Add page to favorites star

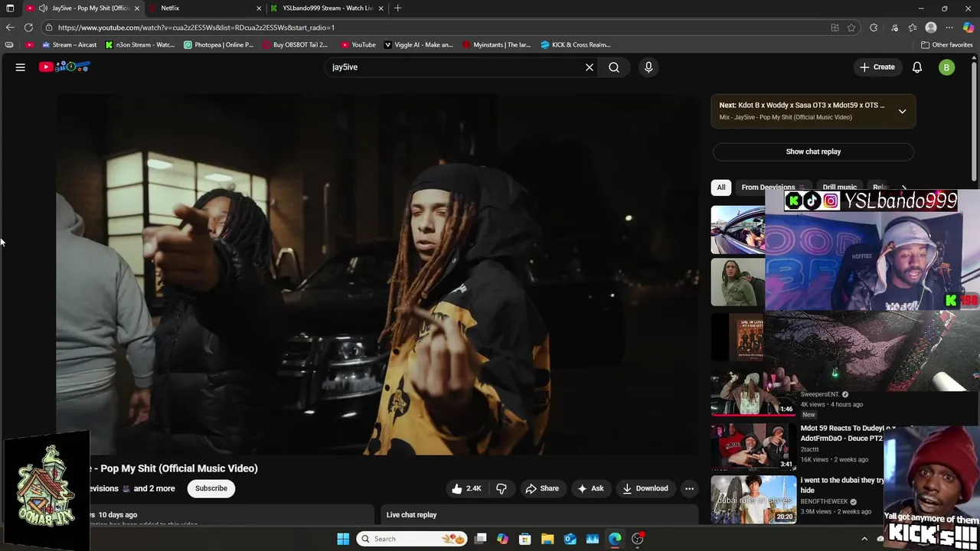(x=851, y=28)
